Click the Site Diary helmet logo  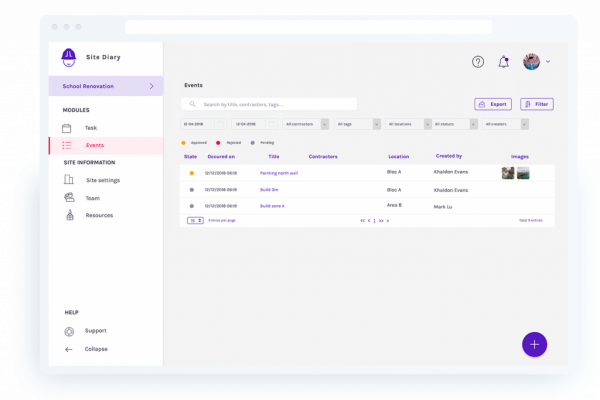(69, 57)
